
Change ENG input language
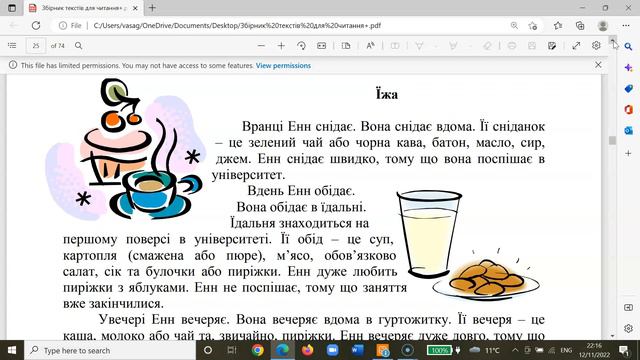566,350
